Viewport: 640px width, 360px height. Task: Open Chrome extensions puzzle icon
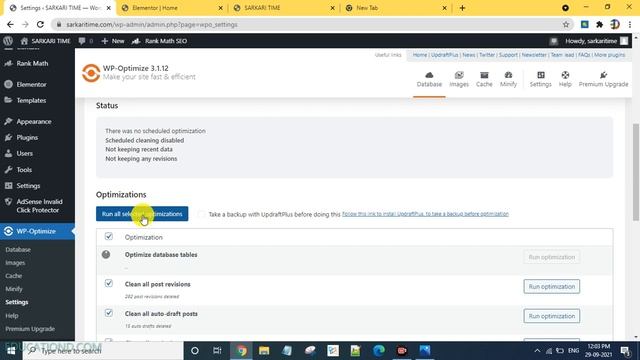click(x=600, y=24)
